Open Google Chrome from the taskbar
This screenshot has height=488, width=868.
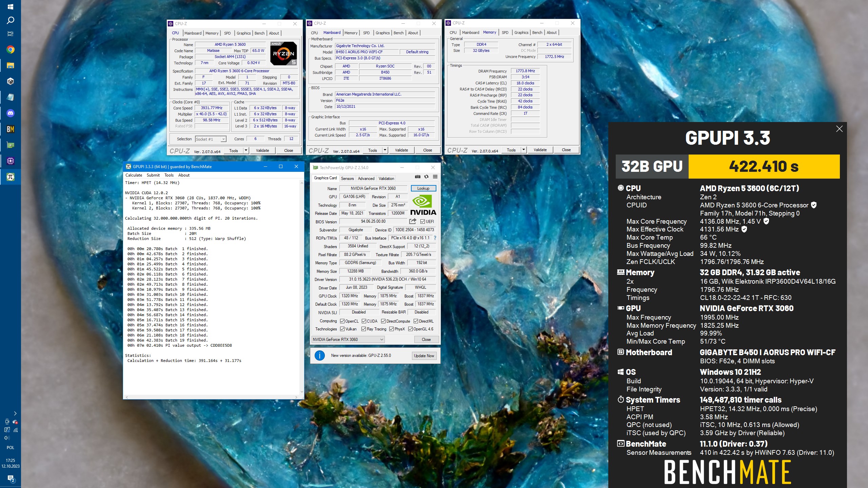(11, 49)
